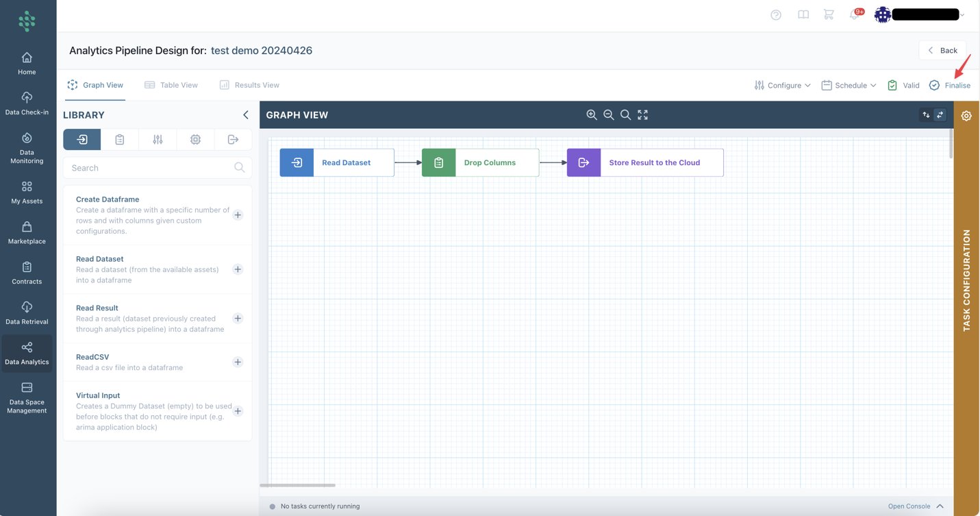Image resolution: width=980 pixels, height=516 pixels.
Task: Collapse the Library panel
Action: (x=246, y=115)
